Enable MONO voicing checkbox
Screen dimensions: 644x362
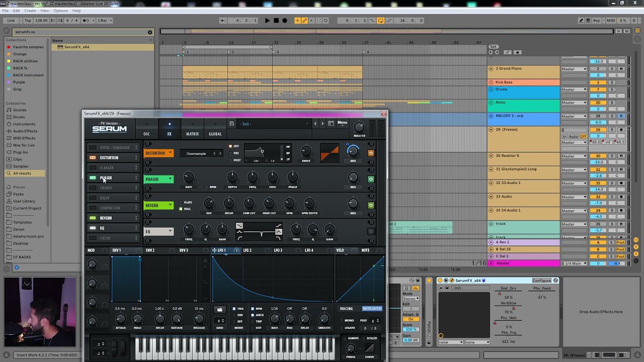pyautogui.click(x=342, y=320)
